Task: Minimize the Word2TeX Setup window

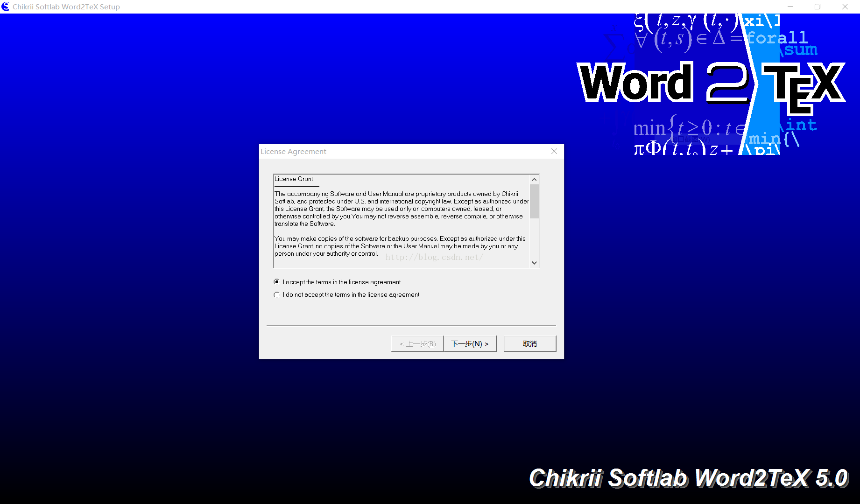Action: click(x=790, y=7)
